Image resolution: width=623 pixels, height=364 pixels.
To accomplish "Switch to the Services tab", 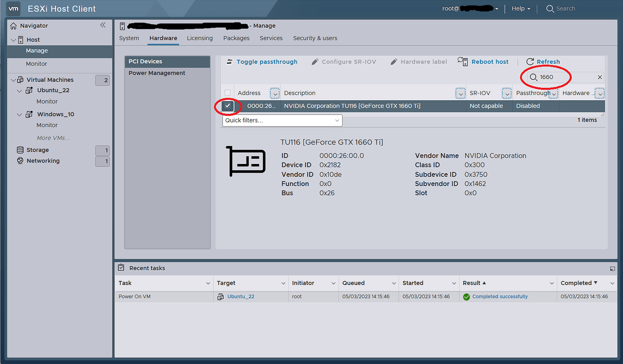I will 271,38.
